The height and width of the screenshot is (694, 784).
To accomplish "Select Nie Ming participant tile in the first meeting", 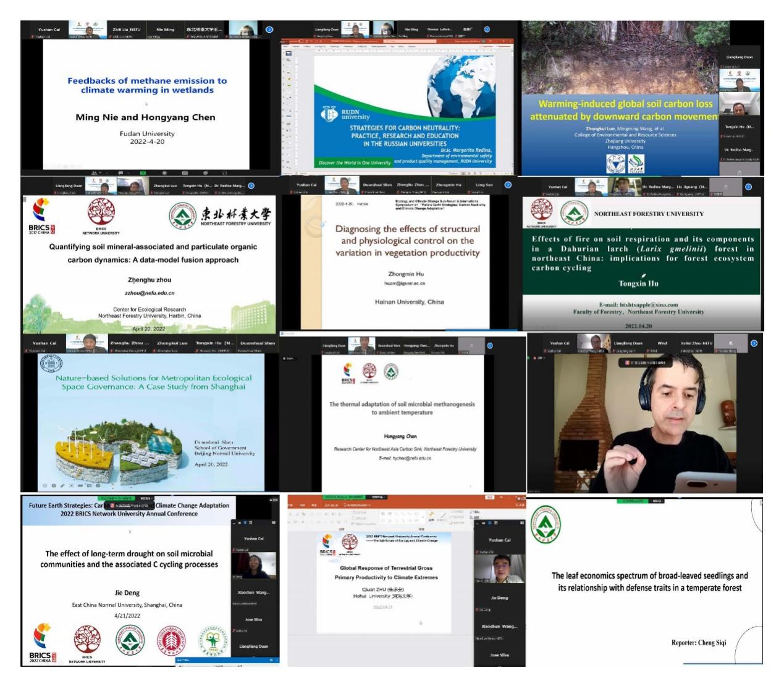I will click(x=165, y=30).
